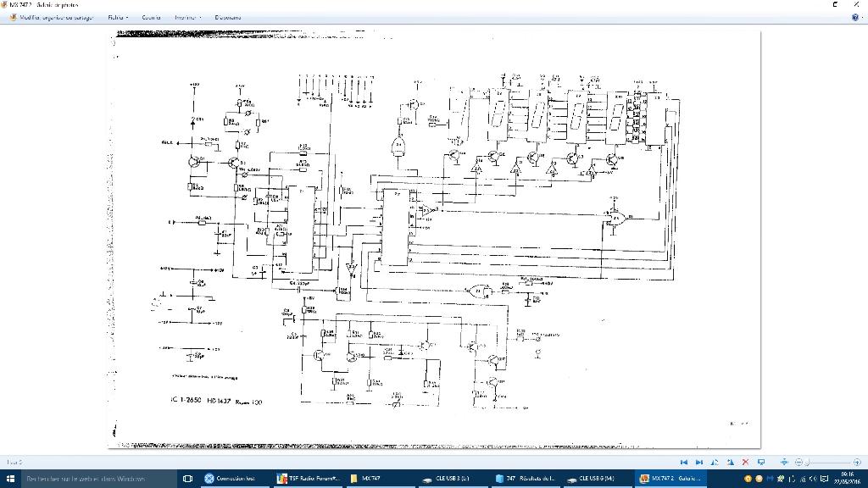Click the first yellow tray icon

tap(748, 479)
